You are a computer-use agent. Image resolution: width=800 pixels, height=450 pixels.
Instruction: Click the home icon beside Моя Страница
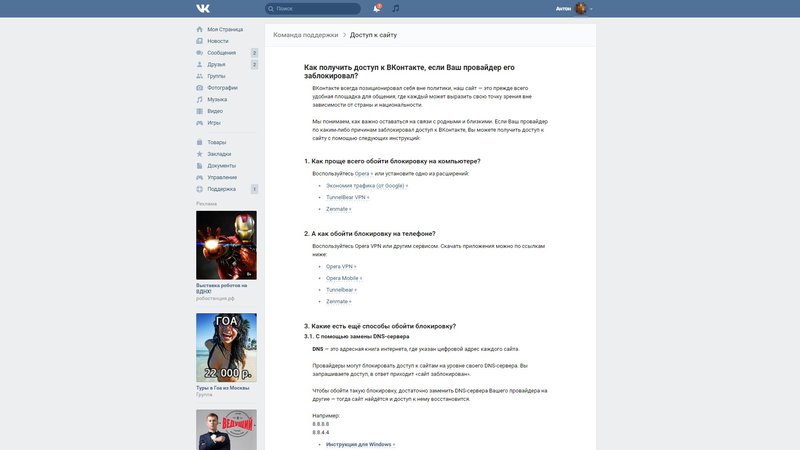pos(200,30)
